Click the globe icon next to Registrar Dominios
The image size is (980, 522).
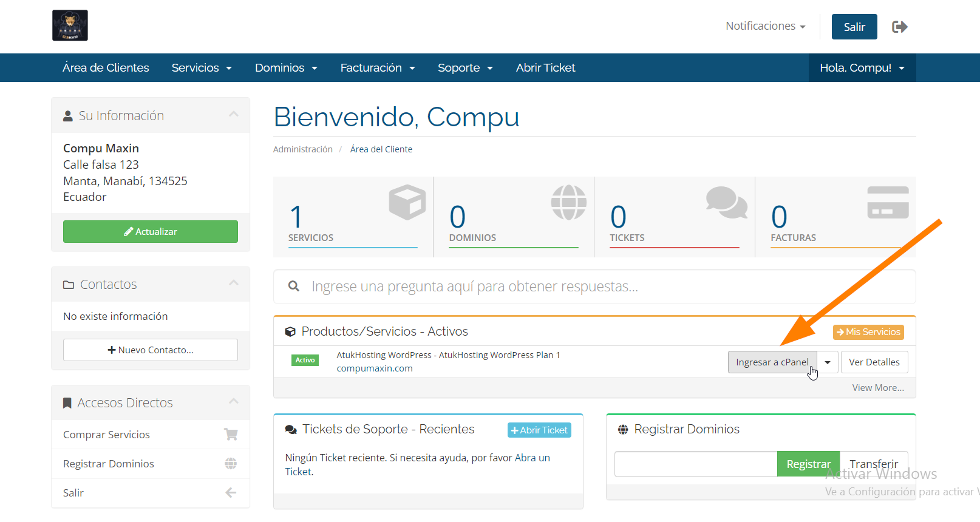231,464
